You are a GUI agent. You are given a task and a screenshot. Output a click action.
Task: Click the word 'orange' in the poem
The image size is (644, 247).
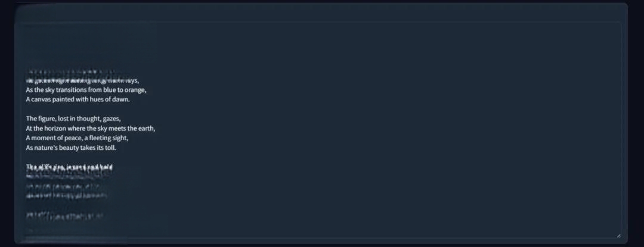coord(135,91)
